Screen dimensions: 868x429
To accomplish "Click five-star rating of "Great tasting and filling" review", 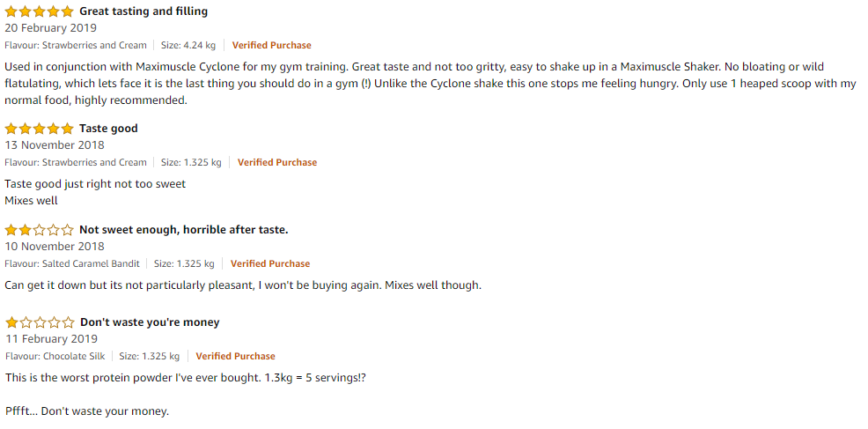I will [39, 11].
